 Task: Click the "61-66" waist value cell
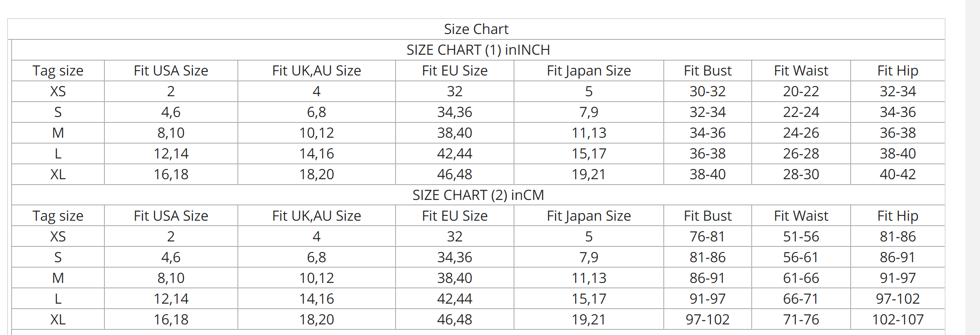pyautogui.click(x=801, y=278)
